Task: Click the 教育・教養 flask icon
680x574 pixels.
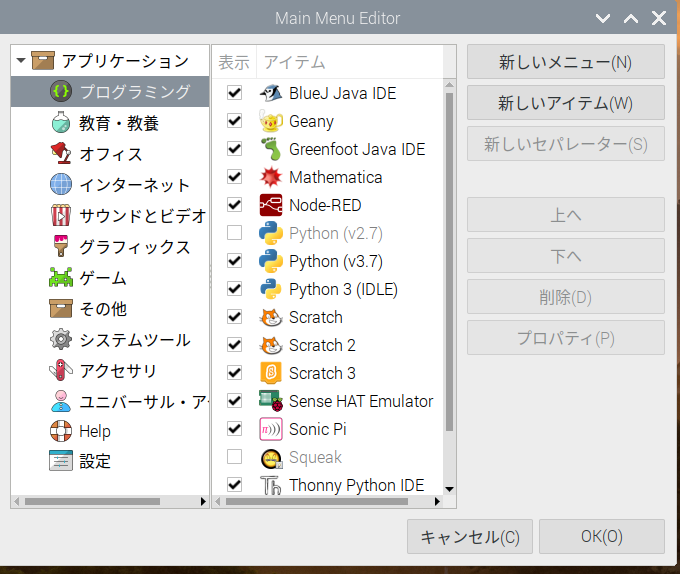Action: click(x=61, y=123)
